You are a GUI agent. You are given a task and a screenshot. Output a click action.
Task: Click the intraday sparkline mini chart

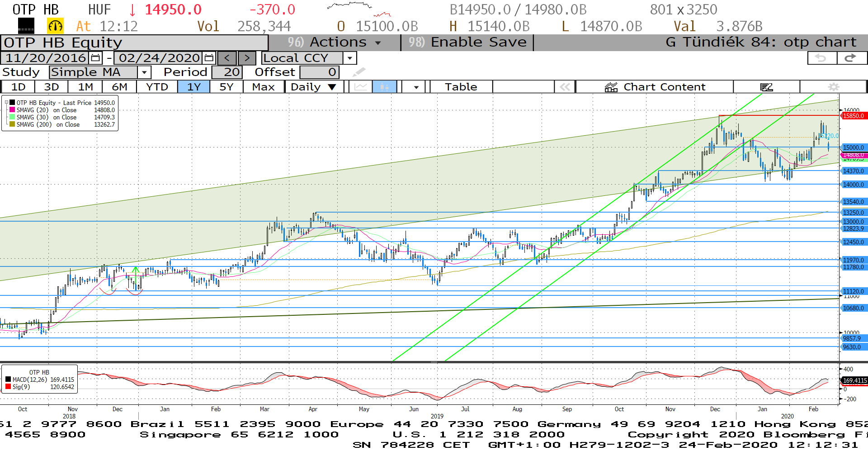(x=359, y=10)
